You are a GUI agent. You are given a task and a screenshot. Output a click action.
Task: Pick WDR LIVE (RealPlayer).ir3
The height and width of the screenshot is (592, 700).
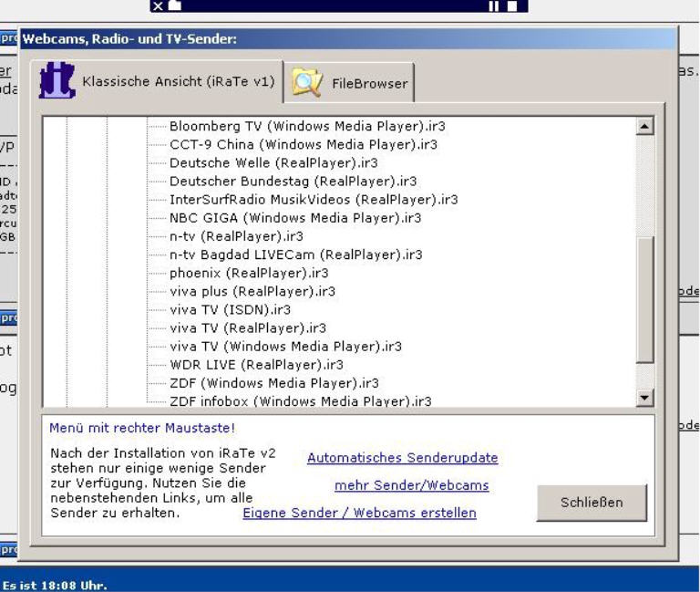[x=256, y=365]
